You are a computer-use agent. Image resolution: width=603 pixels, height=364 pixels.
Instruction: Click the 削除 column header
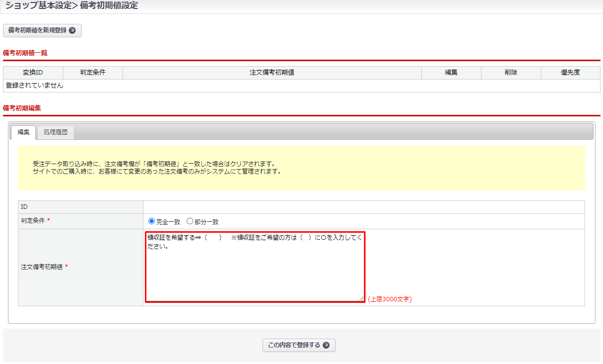click(511, 73)
